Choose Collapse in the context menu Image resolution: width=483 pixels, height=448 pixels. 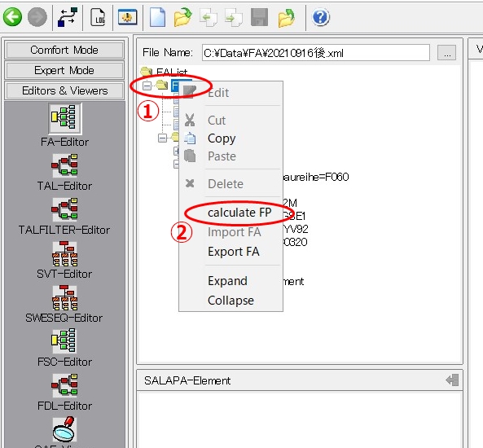click(x=231, y=300)
